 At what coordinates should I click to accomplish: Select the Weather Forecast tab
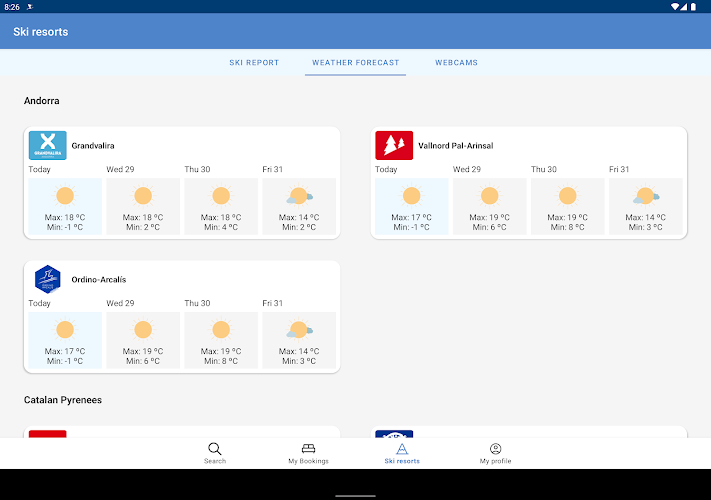tap(355, 63)
